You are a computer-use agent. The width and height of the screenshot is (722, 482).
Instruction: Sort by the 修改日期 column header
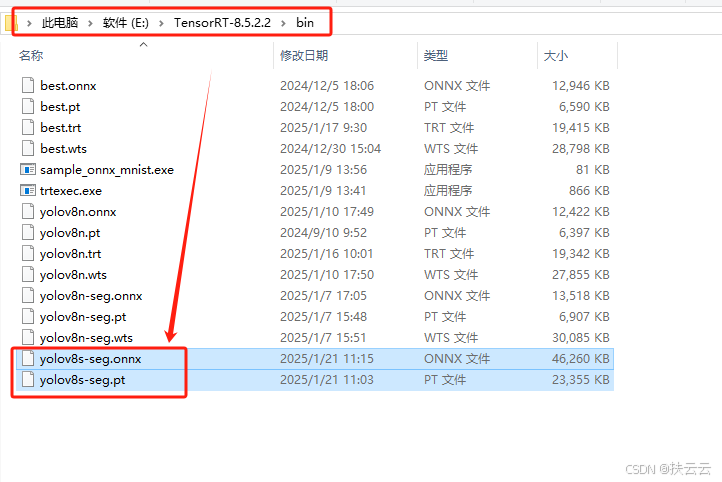click(304, 56)
